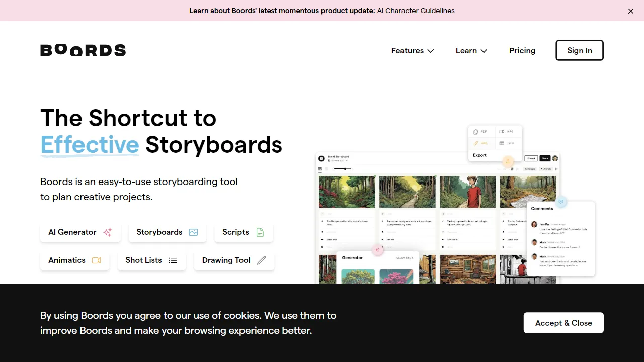
Task: Click the round B logo in the storyboard preview
Action: (x=321, y=158)
